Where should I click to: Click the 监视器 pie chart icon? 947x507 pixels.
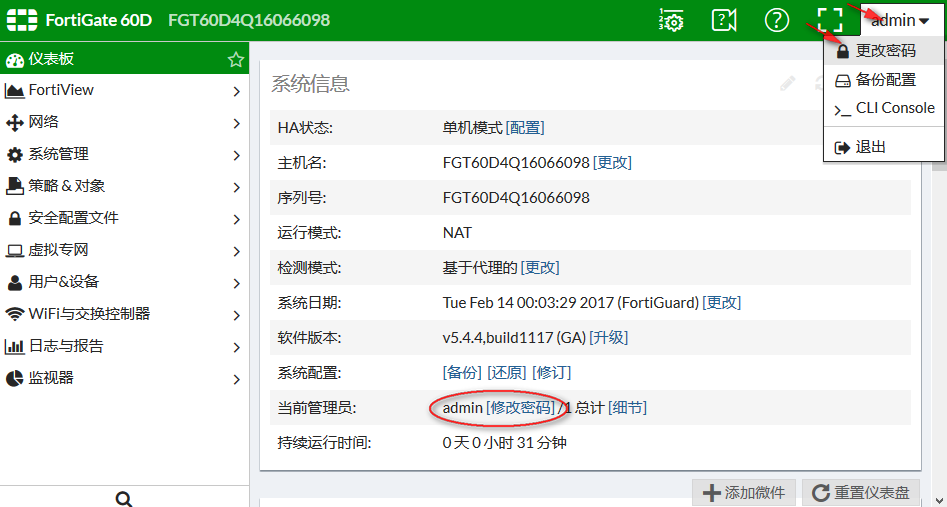(x=14, y=378)
